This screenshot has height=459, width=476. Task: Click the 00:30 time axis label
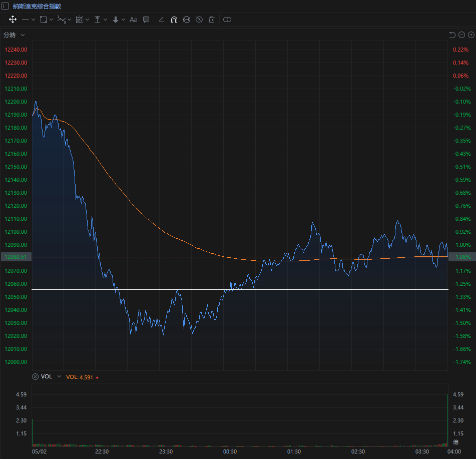pos(230,451)
